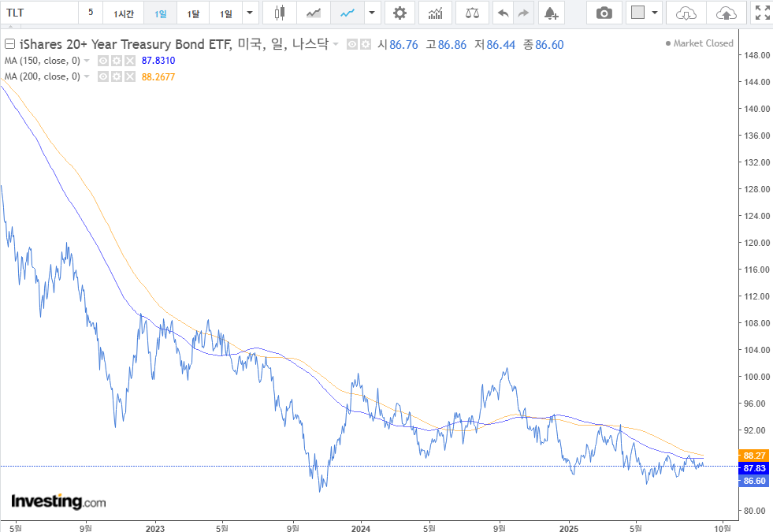Click the MA 150 value 87.8310
Viewport: 773px width, 532px height.
(x=158, y=61)
